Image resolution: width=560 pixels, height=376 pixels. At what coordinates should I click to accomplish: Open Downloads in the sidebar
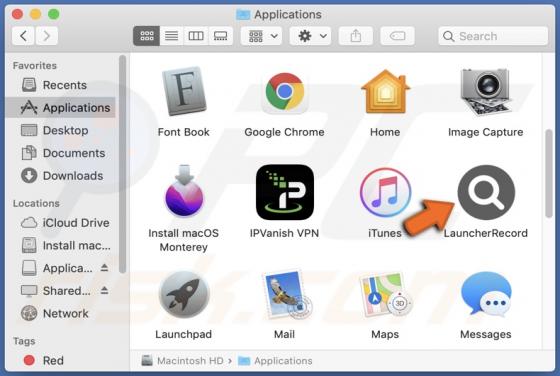tap(61, 176)
